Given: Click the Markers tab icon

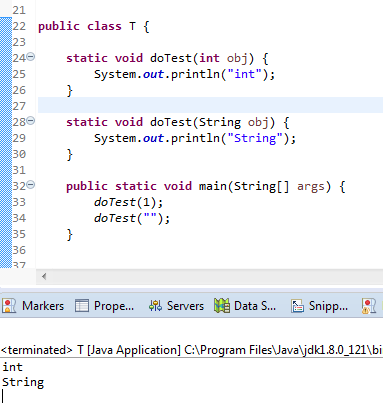Looking at the screenshot, I should click(x=9, y=306).
